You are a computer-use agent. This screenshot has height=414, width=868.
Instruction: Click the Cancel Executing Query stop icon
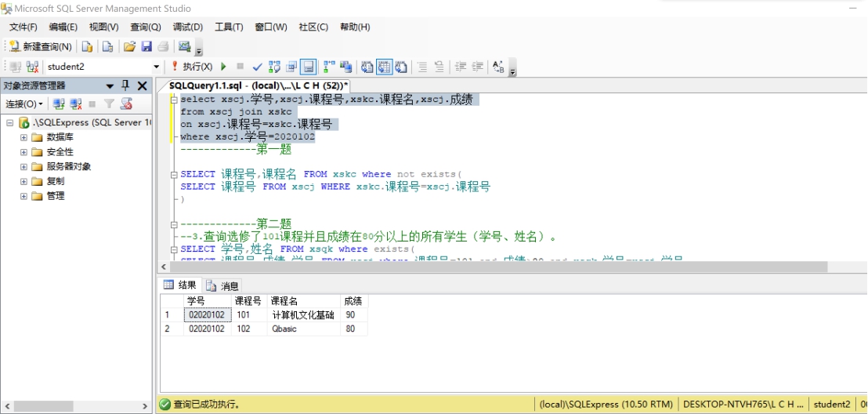(x=240, y=67)
